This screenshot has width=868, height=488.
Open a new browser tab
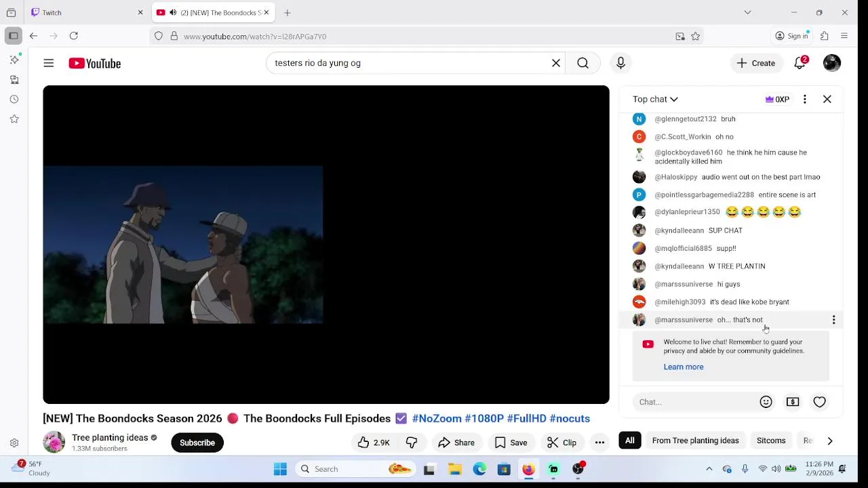click(x=288, y=12)
